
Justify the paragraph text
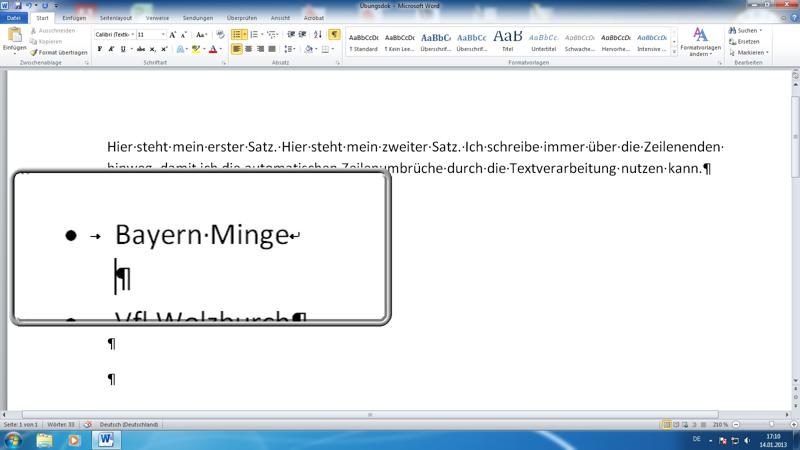273,49
